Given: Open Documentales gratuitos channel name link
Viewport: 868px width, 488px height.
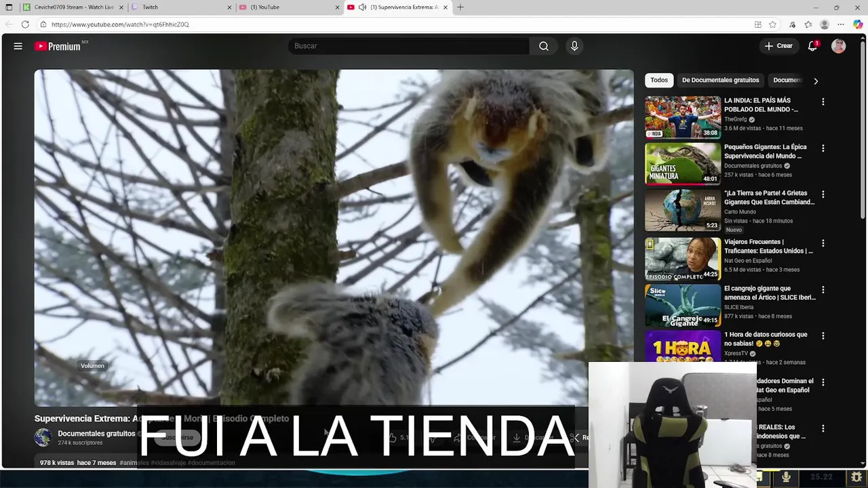Looking at the screenshot, I should click(x=96, y=434).
